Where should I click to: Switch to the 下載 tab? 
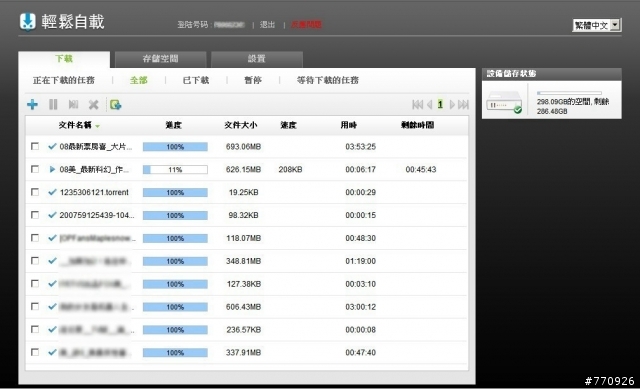pos(64,59)
